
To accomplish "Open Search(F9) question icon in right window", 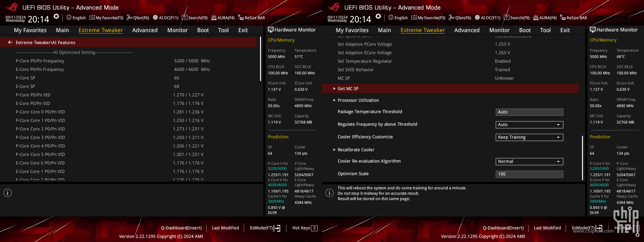I will (507, 18).
